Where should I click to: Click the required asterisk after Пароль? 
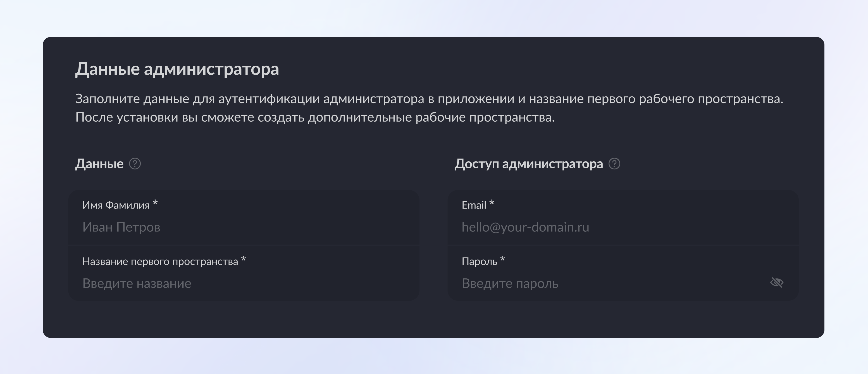point(502,259)
